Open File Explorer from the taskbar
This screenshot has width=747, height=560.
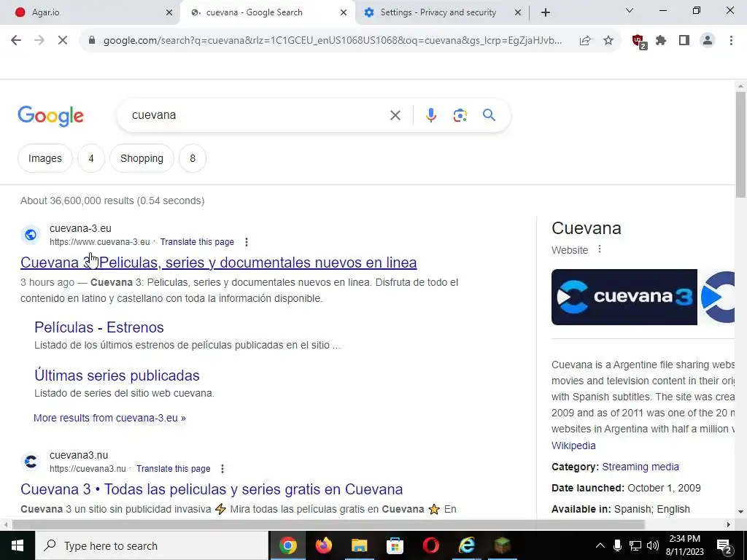359,545
